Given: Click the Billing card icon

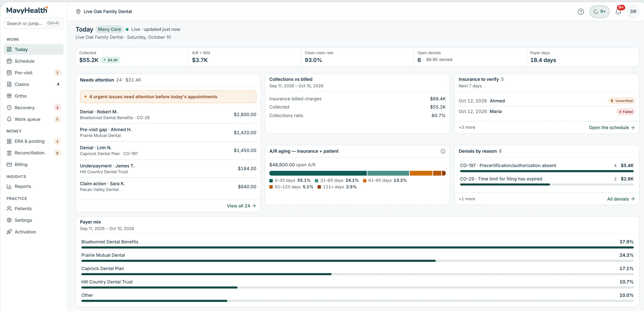Looking at the screenshot, I should click(9, 164).
